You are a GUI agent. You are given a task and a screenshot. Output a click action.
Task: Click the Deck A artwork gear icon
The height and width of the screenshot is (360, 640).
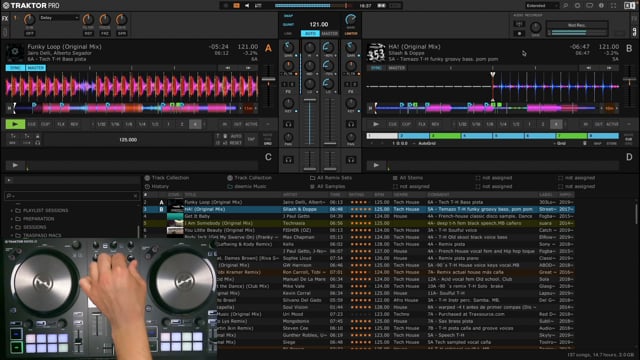(x=15, y=52)
